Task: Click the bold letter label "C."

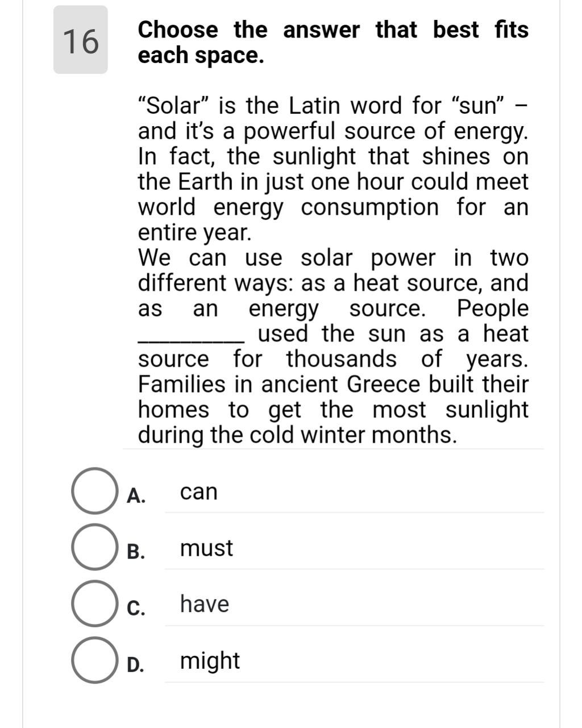Action: [x=136, y=608]
